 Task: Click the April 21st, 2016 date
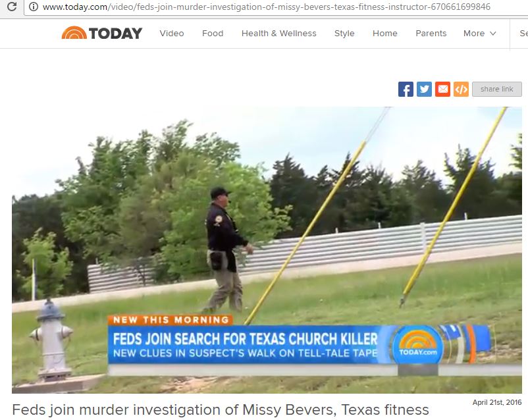496,402
